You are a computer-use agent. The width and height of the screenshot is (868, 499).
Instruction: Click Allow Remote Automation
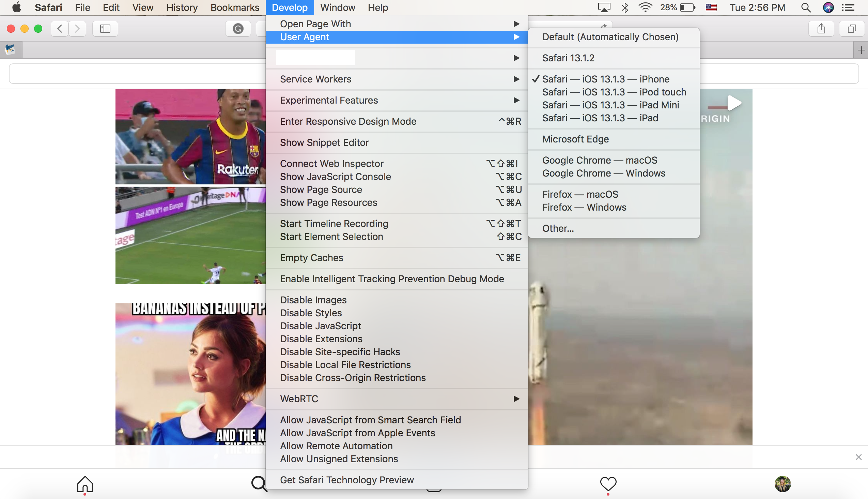pyautogui.click(x=396, y=446)
